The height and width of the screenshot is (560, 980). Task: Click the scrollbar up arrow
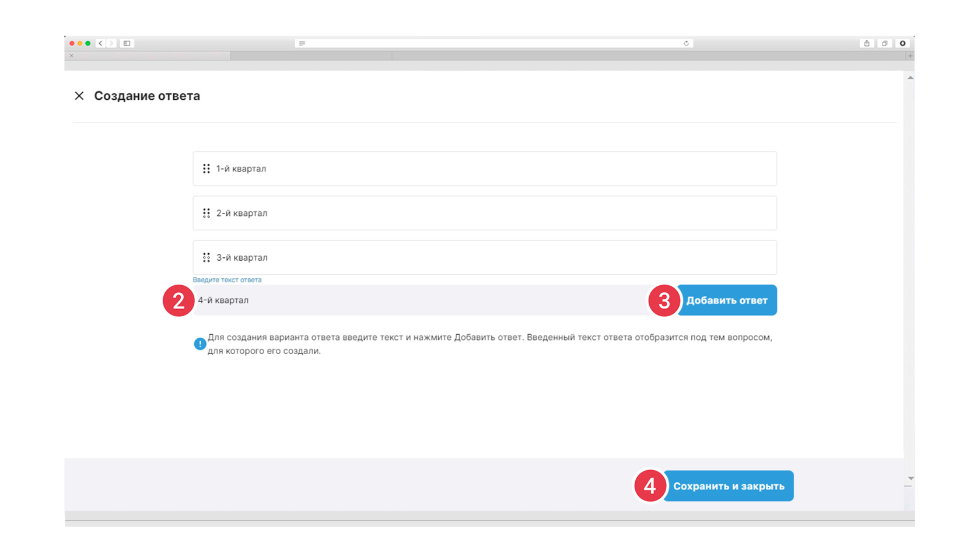910,78
